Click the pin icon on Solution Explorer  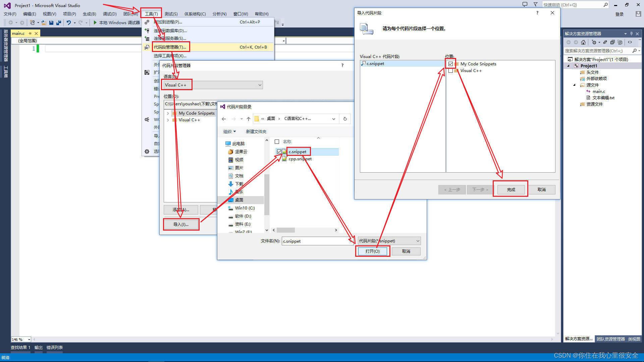tap(631, 34)
